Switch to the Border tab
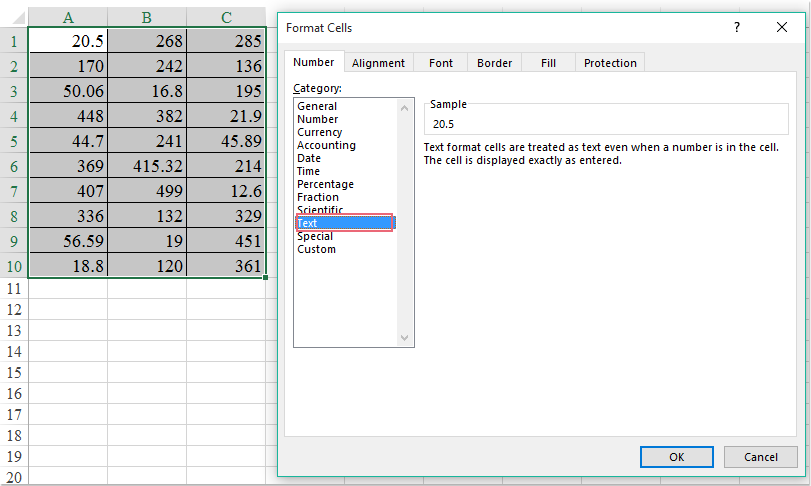The height and width of the screenshot is (486, 811). pyautogui.click(x=494, y=63)
